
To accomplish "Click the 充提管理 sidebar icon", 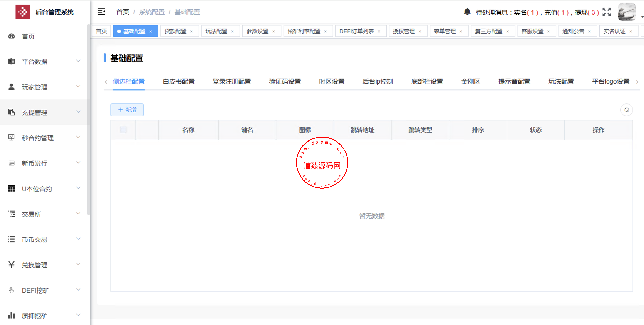I will pyautogui.click(x=12, y=112).
